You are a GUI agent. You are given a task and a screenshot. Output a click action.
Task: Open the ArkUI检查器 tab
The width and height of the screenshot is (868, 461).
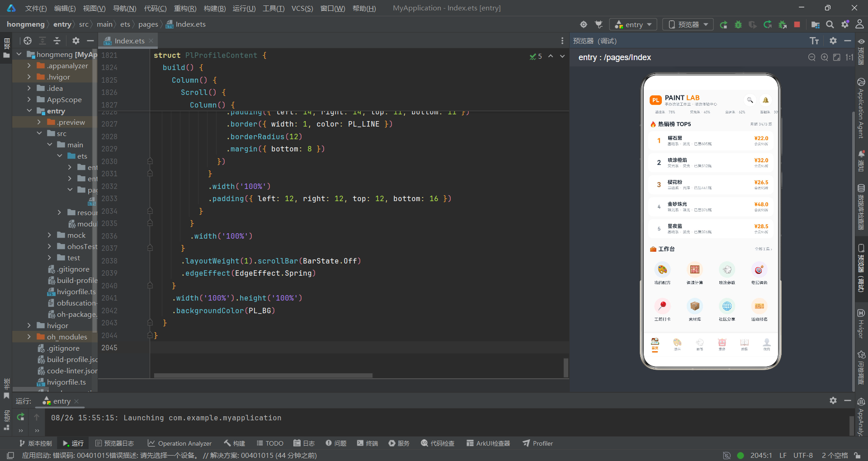488,443
